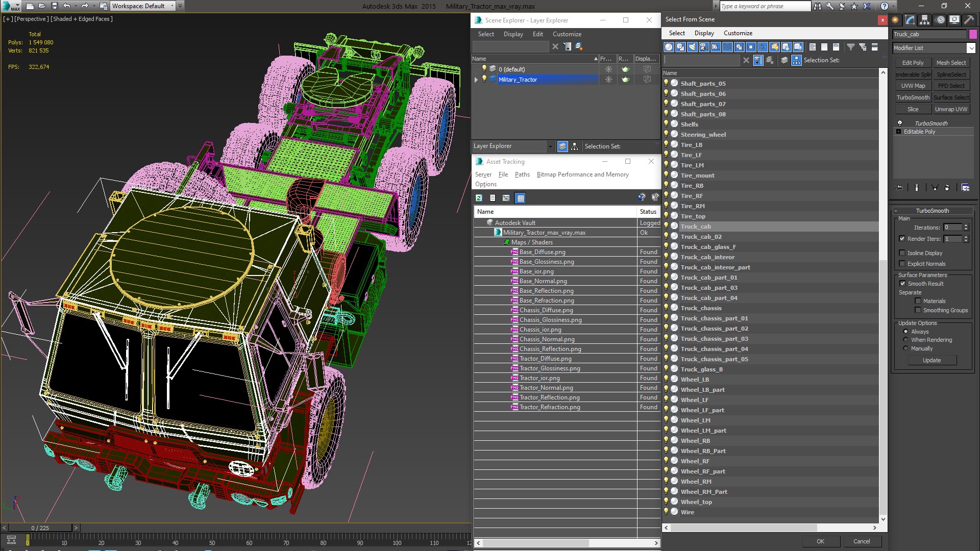Toggle Display Geometry filter in Select From Scene
This screenshot has height=551, width=980.
(669, 47)
